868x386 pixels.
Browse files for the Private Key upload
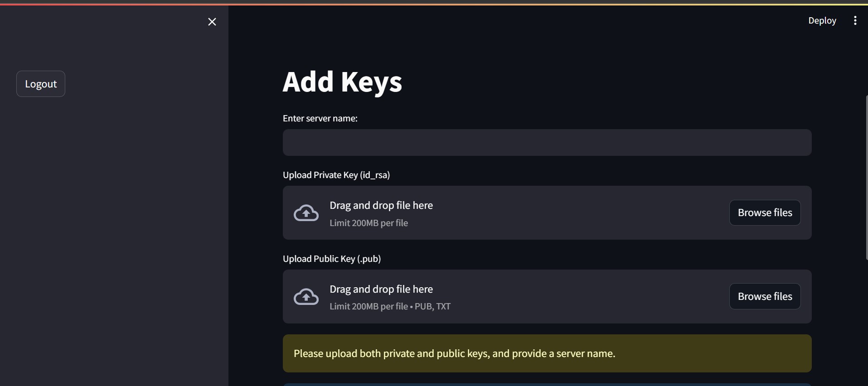coord(765,212)
